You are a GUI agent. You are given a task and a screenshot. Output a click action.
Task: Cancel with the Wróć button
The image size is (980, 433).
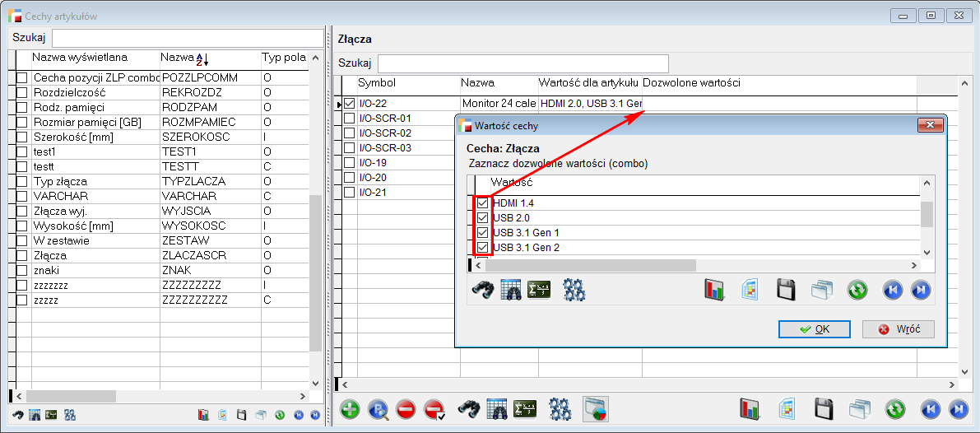coord(898,329)
